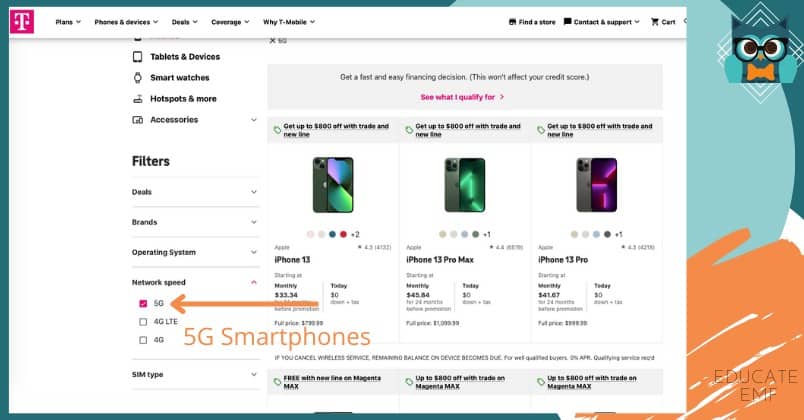Click the T-Mobile logo icon

pos(22,22)
